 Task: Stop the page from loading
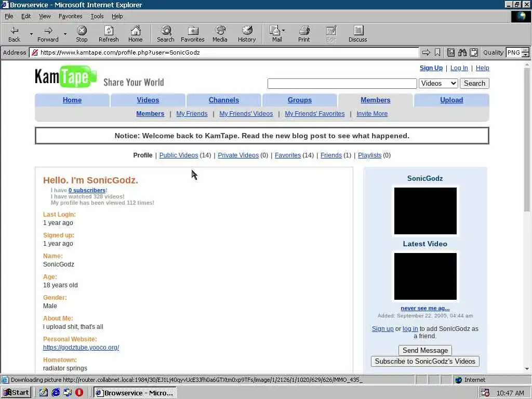pyautogui.click(x=82, y=34)
